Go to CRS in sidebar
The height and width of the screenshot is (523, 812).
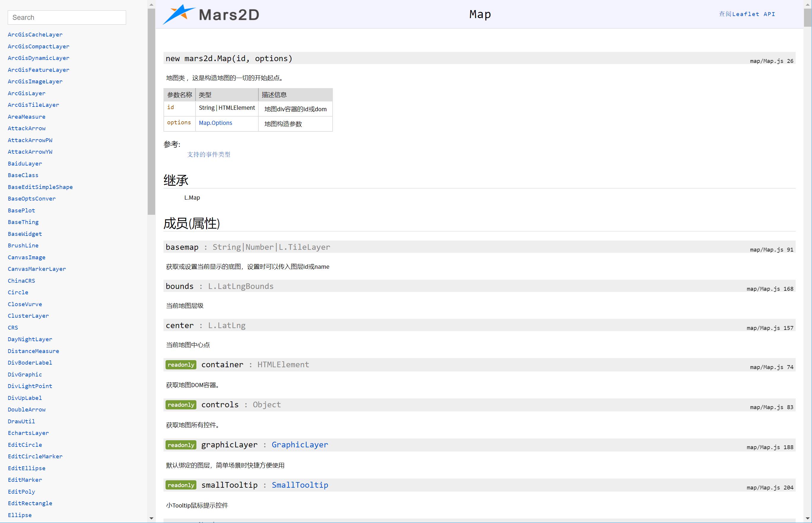[13, 328]
